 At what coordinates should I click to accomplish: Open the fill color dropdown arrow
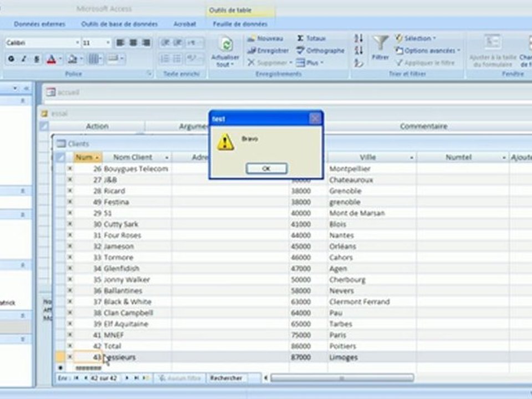point(81,59)
